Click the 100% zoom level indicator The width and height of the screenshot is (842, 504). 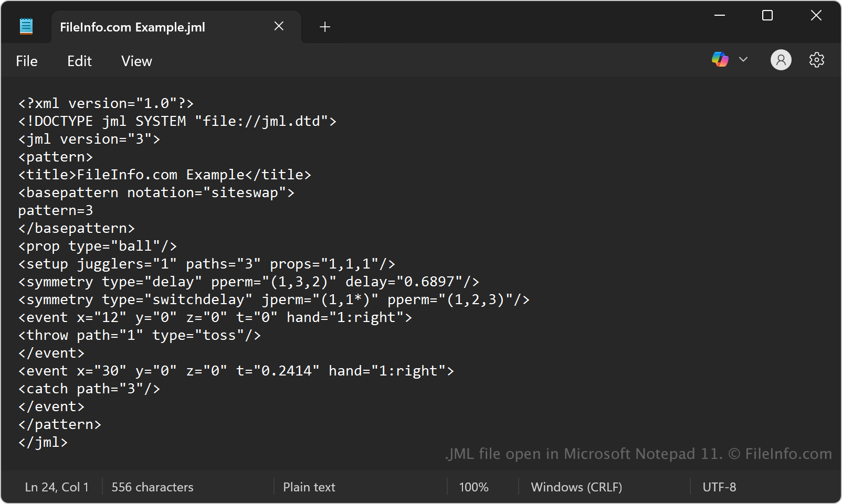point(473,487)
